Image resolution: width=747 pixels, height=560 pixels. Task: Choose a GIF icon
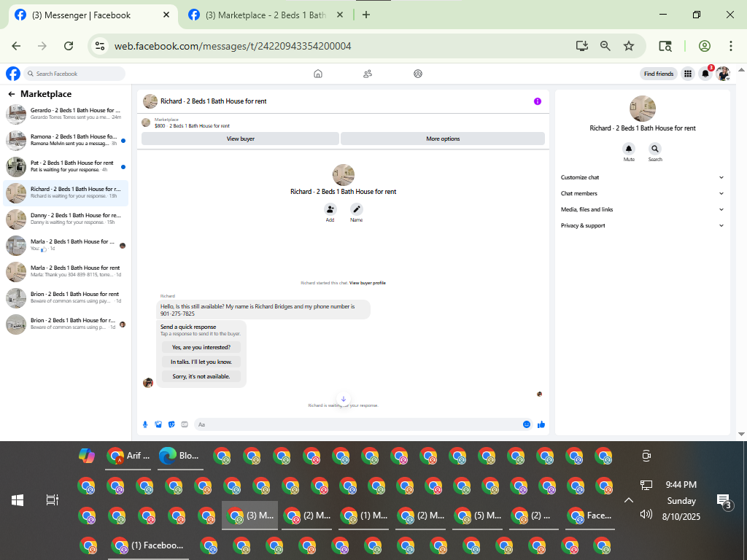click(x=185, y=424)
